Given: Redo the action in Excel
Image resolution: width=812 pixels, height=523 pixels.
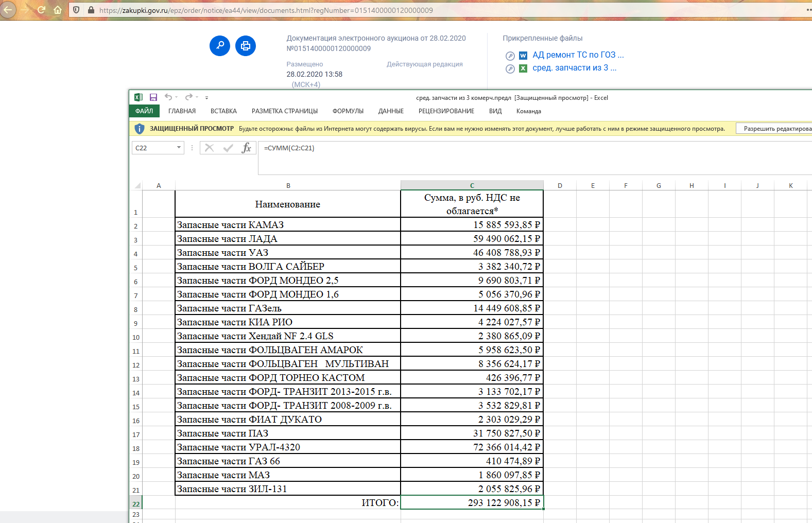Looking at the screenshot, I should point(189,97).
